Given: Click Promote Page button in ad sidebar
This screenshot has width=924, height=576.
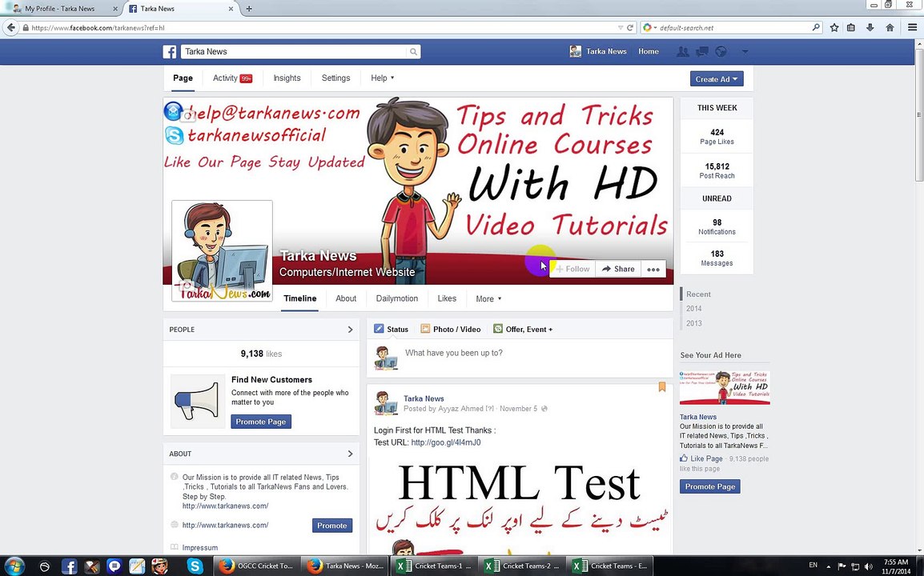Looking at the screenshot, I should point(710,486).
